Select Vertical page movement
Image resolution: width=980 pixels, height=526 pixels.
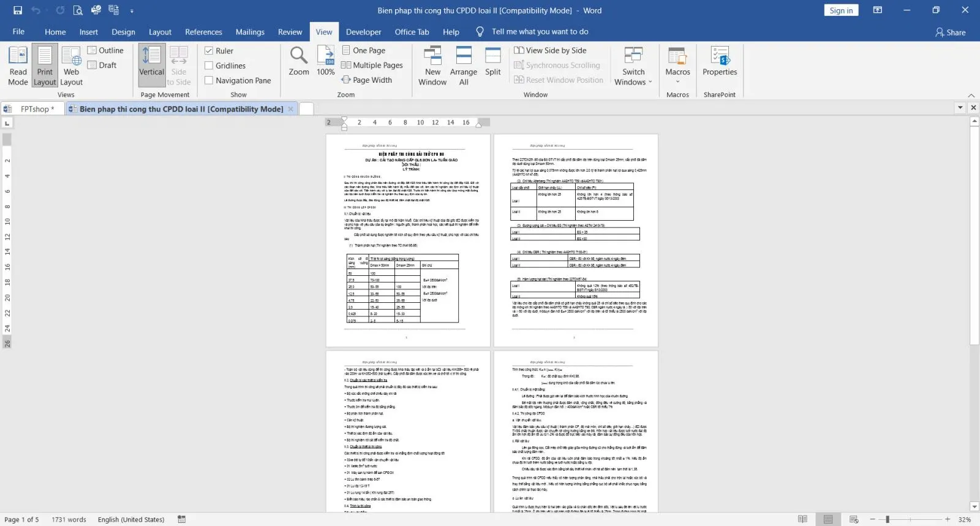pos(151,66)
